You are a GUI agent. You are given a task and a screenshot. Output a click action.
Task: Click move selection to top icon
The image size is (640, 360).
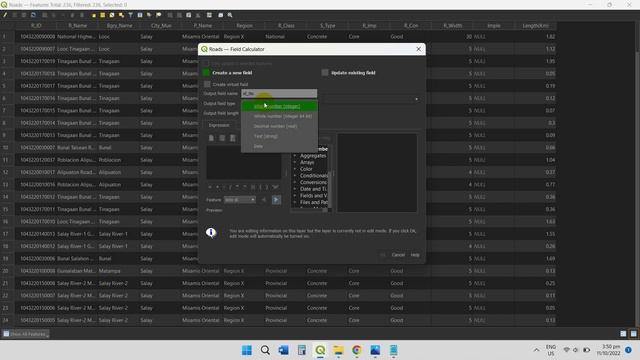point(140,15)
